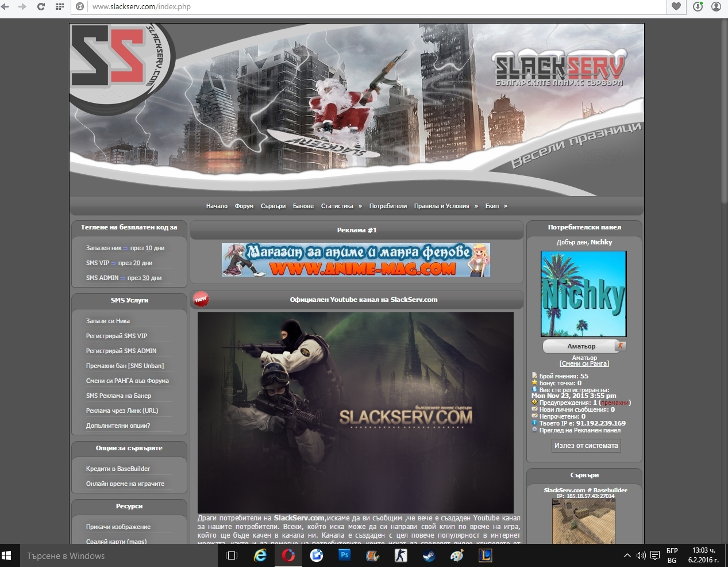Click the envelope icon beside Нови лични съобщения
This screenshot has width=728, height=567.
pyautogui.click(x=534, y=409)
